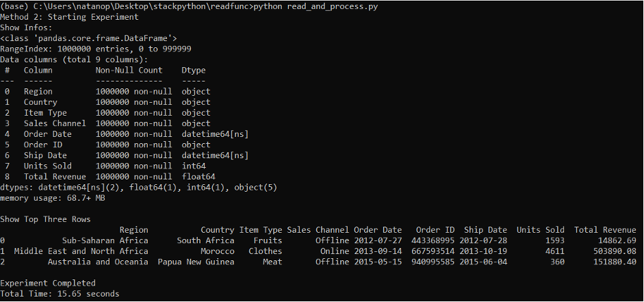The height and width of the screenshot is (302, 644).
Task: Click 'Units Sold' in the info list
Action: pyautogui.click(x=48, y=166)
